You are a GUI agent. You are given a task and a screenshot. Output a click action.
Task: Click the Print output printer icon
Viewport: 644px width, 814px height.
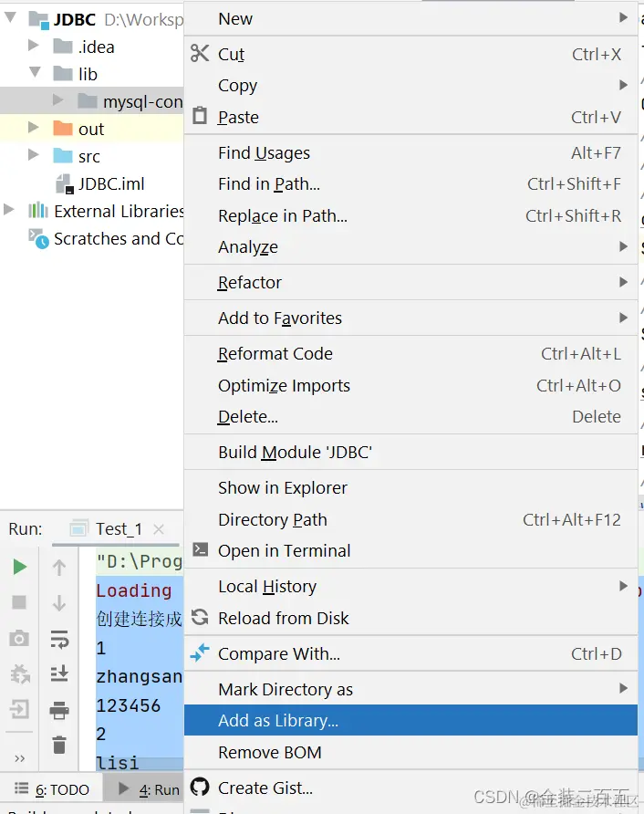pyautogui.click(x=59, y=710)
